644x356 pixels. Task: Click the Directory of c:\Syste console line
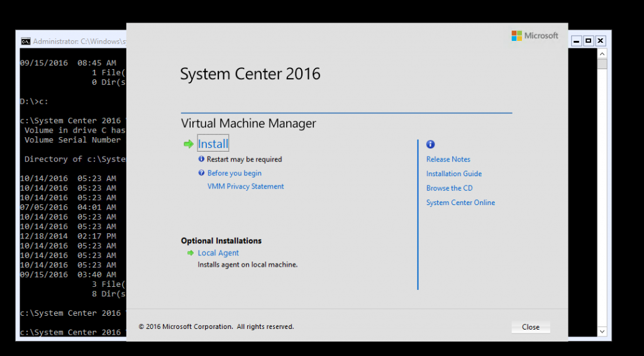coord(75,159)
